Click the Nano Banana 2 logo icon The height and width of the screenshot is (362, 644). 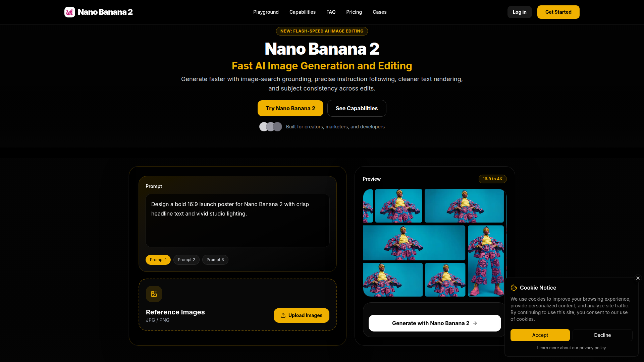(70, 12)
